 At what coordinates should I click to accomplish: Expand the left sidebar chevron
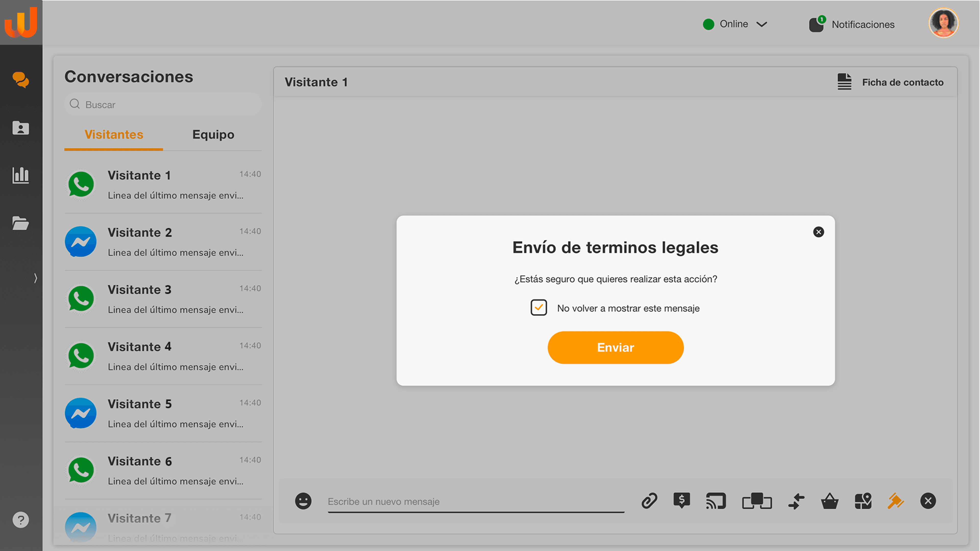coord(35,278)
